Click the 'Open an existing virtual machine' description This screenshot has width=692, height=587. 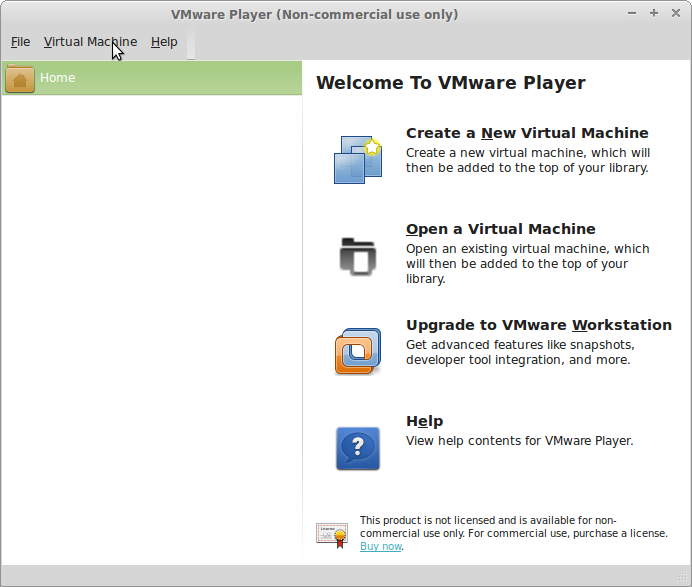click(528, 264)
